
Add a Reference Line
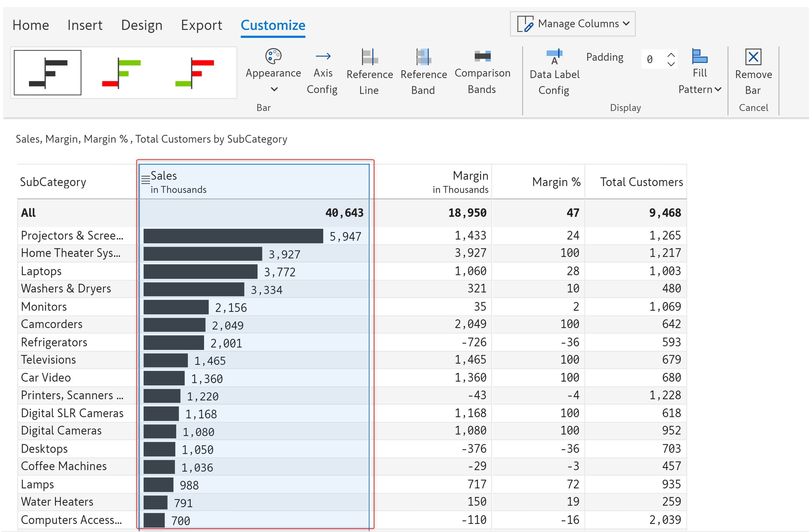[x=369, y=57]
